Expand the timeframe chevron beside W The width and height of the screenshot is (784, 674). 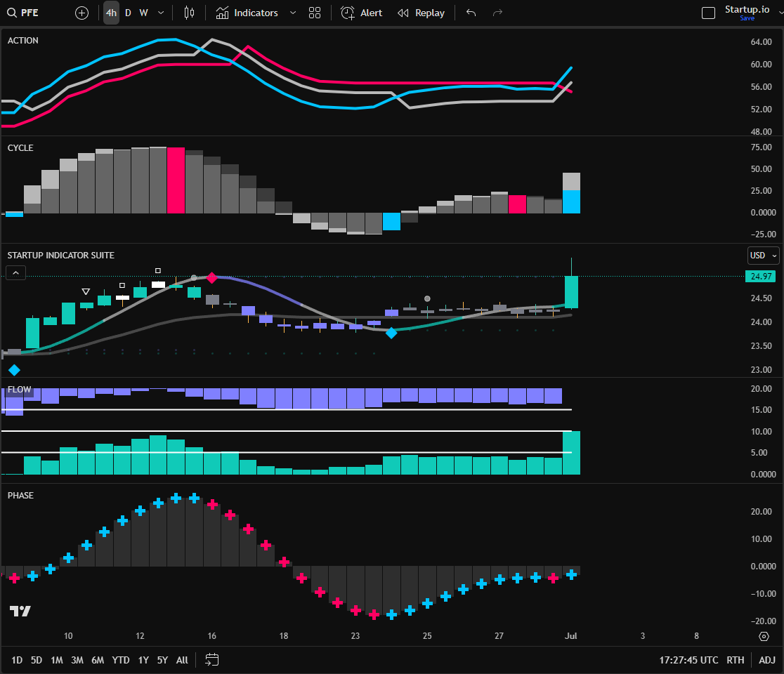(160, 12)
